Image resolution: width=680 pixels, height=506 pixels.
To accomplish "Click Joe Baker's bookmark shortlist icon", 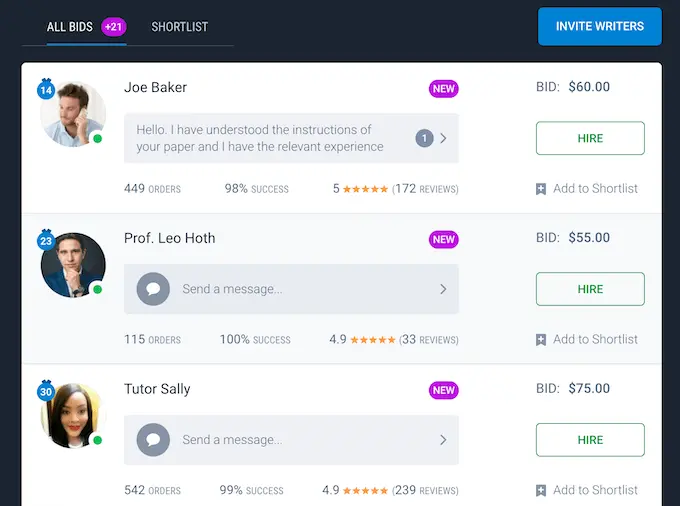I will click(x=541, y=189).
